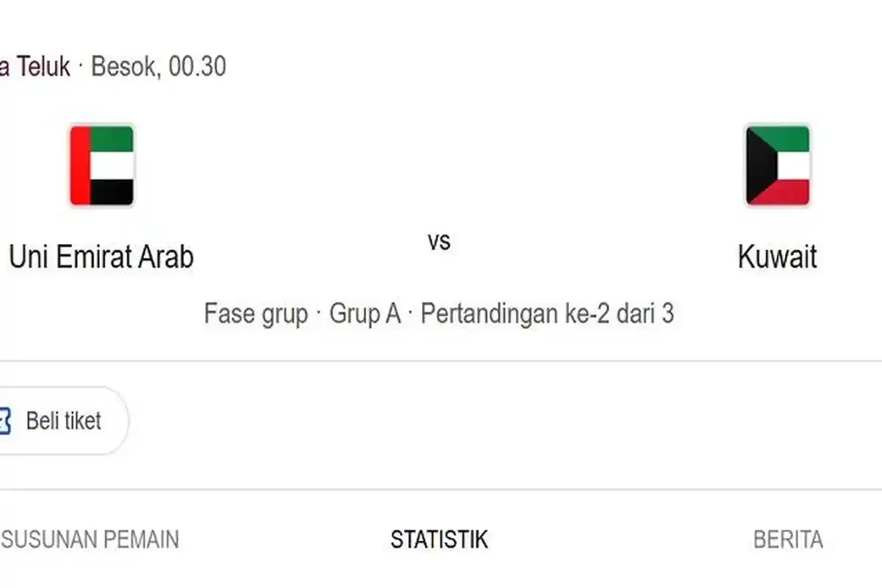882x588 pixels.
Task: Switch to the SUSUNAN PEMAIN tab
Action: click(x=90, y=539)
